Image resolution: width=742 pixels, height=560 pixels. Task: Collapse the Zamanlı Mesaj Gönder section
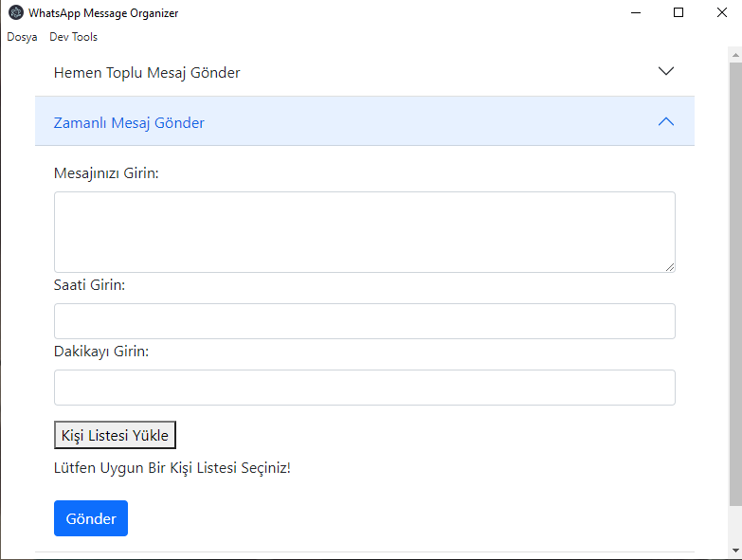(365, 121)
